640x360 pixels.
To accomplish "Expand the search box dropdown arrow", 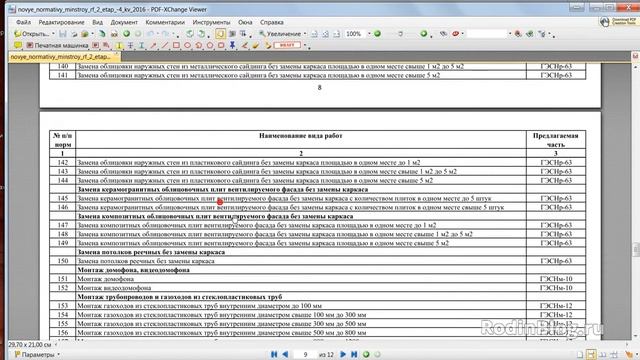I will (510, 34).
